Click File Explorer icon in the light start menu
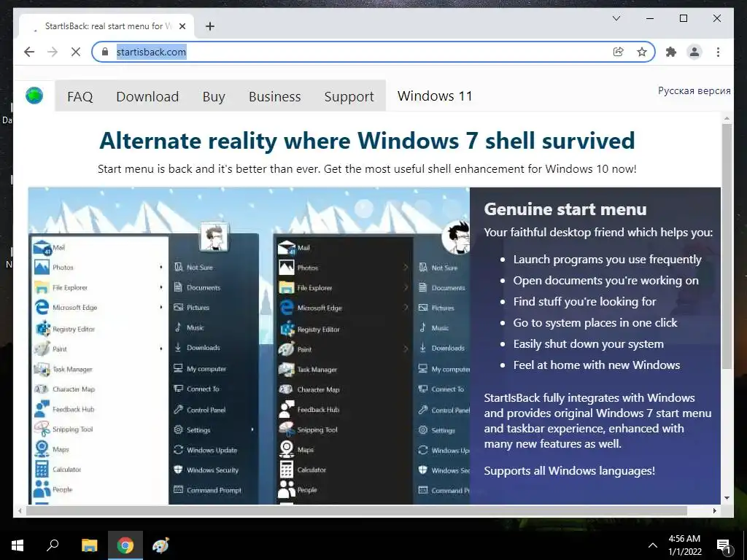 point(42,287)
